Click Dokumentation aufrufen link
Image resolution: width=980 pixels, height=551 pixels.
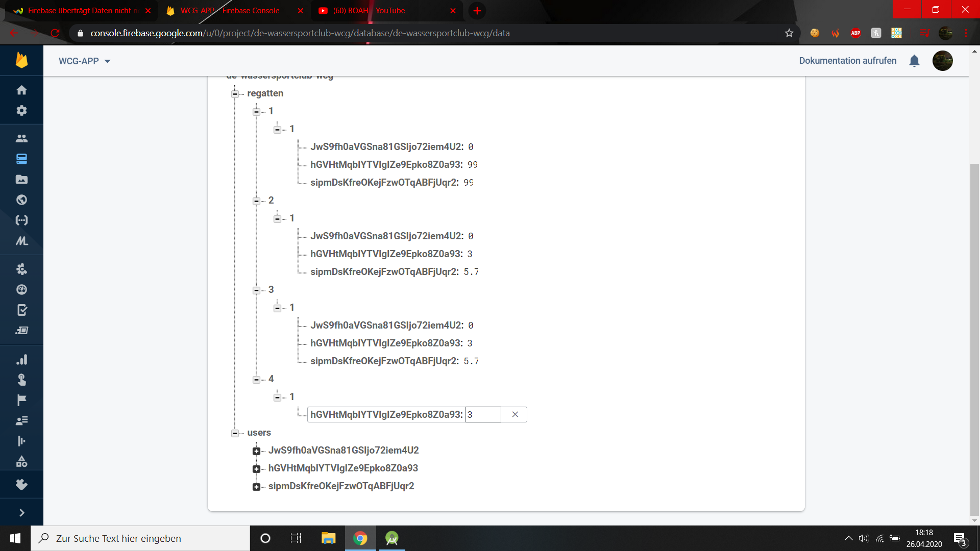[x=847, y=61]
